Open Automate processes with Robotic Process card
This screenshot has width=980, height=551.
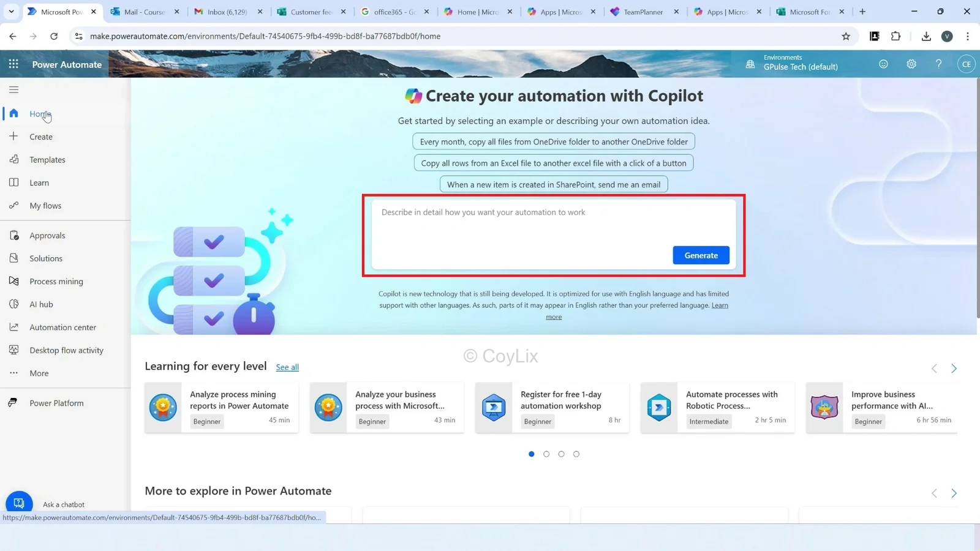click(718, 408)
